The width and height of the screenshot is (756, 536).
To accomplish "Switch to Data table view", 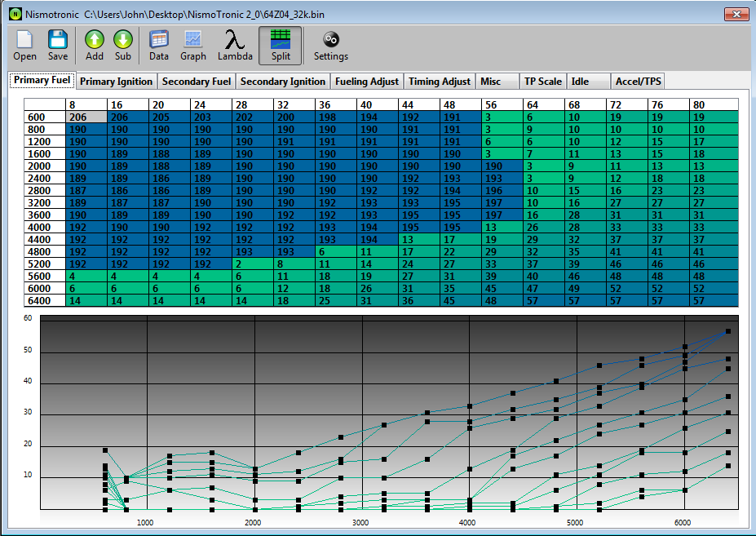I will point(159,40).
